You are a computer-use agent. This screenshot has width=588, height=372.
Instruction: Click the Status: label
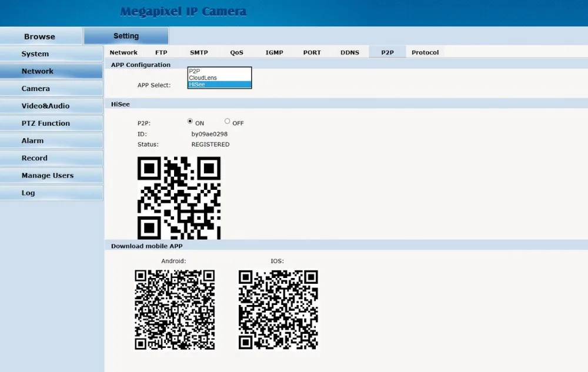148,145
